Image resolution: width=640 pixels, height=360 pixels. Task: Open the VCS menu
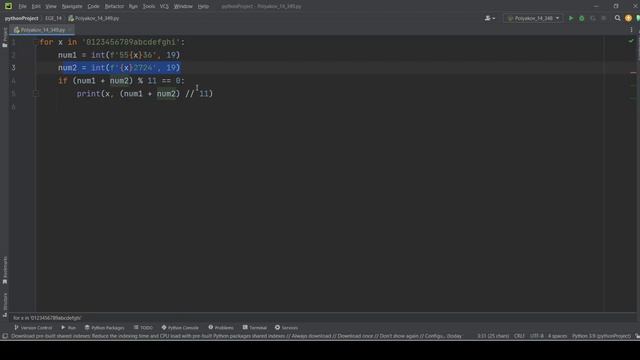pyautogui.click(x=164, y=7)
